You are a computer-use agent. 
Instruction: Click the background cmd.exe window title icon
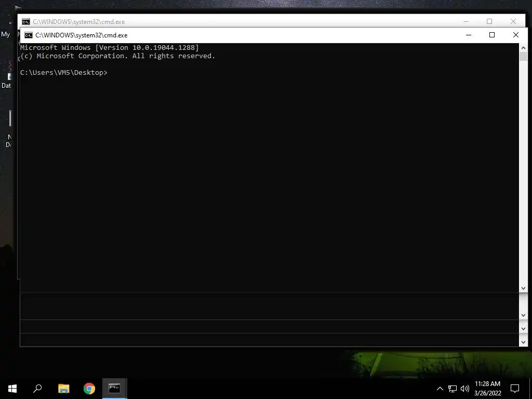coord(26,22)
